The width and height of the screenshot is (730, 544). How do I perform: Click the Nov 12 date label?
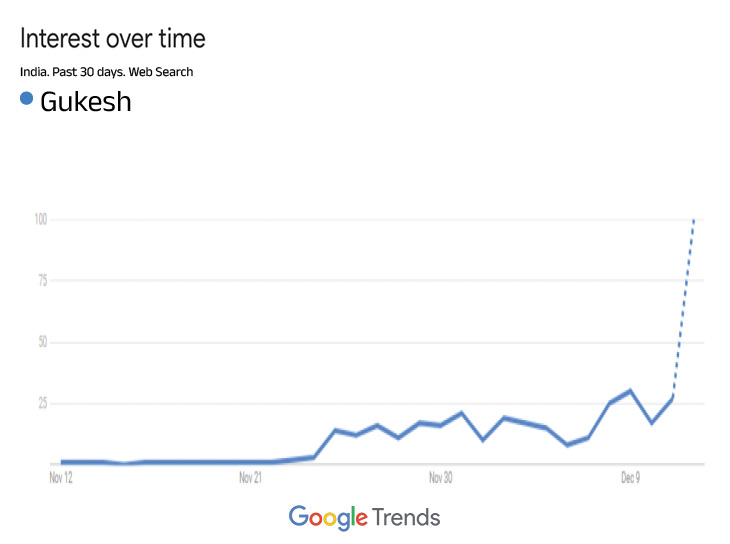tap(61, 478)
